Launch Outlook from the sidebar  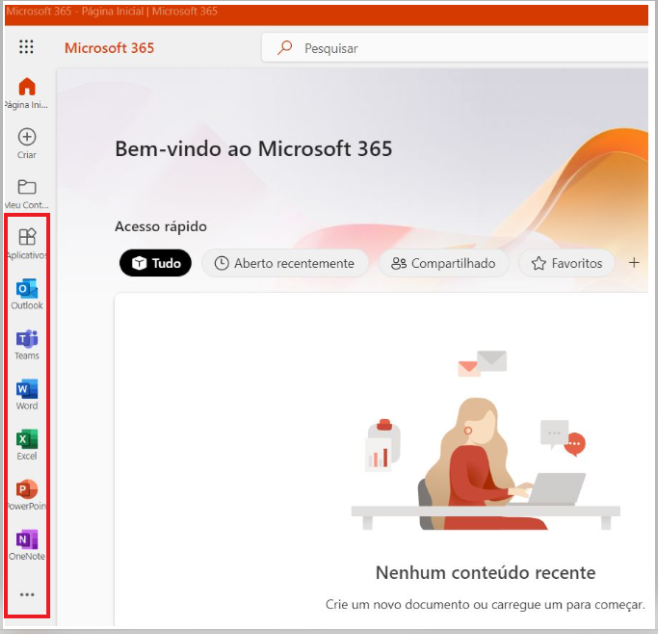click(27, 289)
